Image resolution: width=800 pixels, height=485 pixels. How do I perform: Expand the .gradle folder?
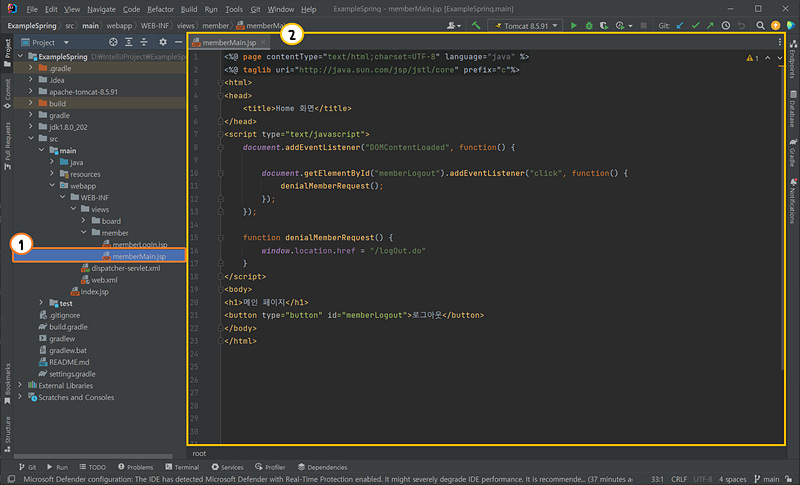(31, 68)
